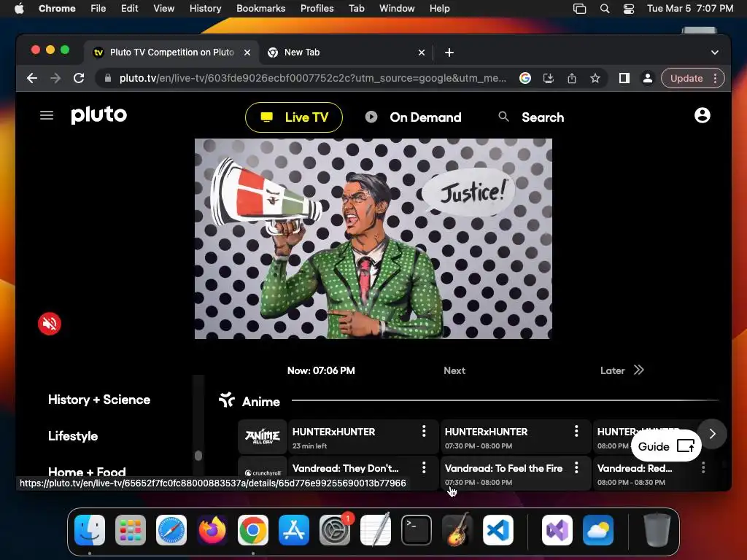Screen dimensions: 747x560
Task: Open options for Vandread: Red...
Action: 703,467
